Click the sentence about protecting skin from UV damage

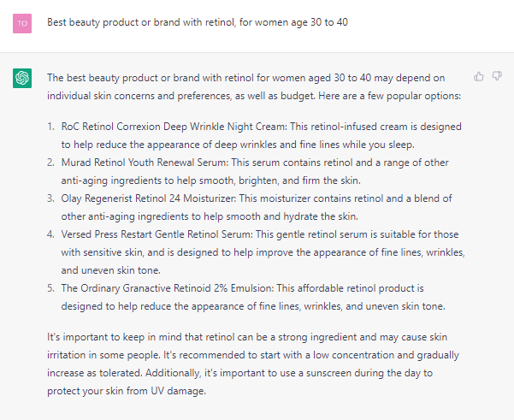(x=127, y=391)
